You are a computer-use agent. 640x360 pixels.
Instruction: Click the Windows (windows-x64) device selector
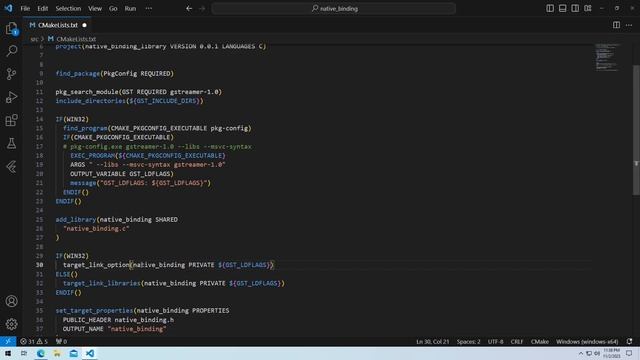tap(587, 341)
